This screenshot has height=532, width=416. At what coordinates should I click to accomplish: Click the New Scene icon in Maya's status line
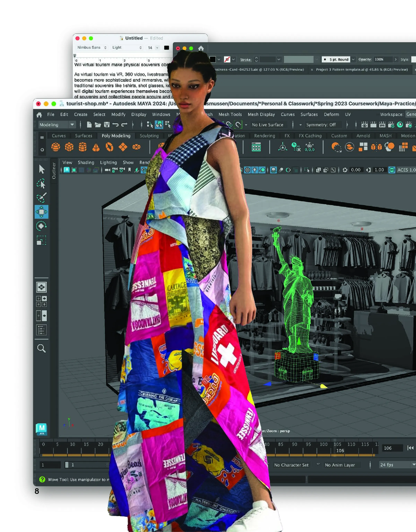89,125
